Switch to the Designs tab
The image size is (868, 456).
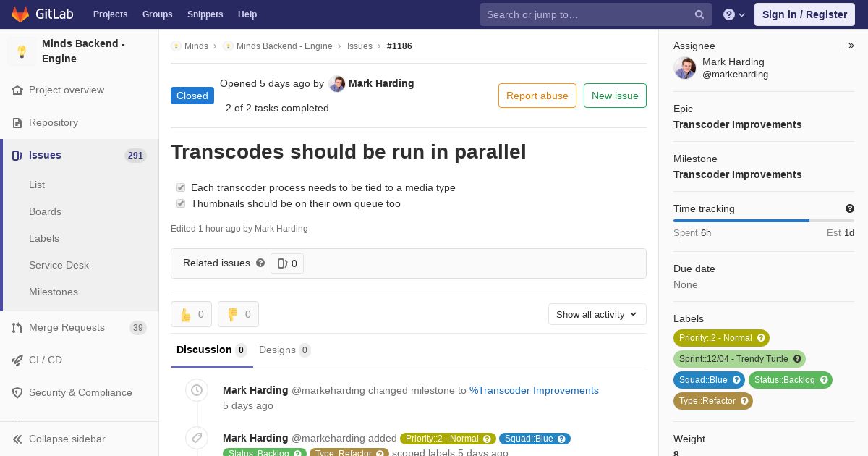tap(284, 350)
